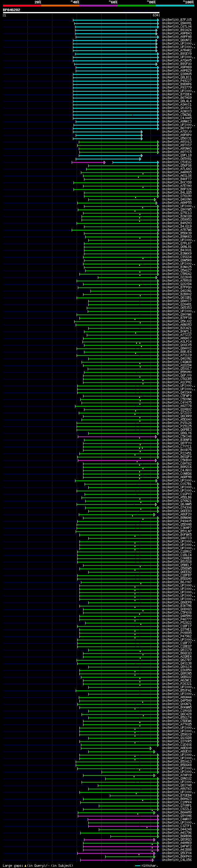The width and height of the screenshot is (197, 868).
Task: Select the UniRef100_B6KPK0 label
Action: click(177, 857)
